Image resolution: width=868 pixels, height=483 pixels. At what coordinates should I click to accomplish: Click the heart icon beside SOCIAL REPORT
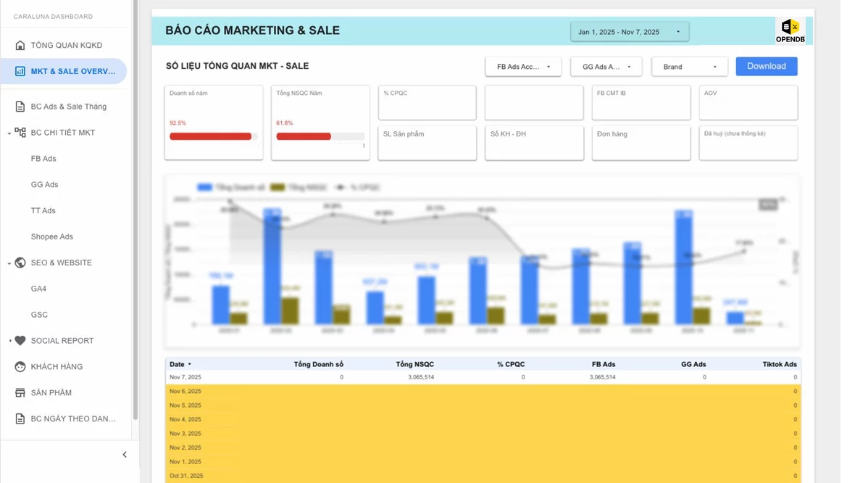pos(20,340)
